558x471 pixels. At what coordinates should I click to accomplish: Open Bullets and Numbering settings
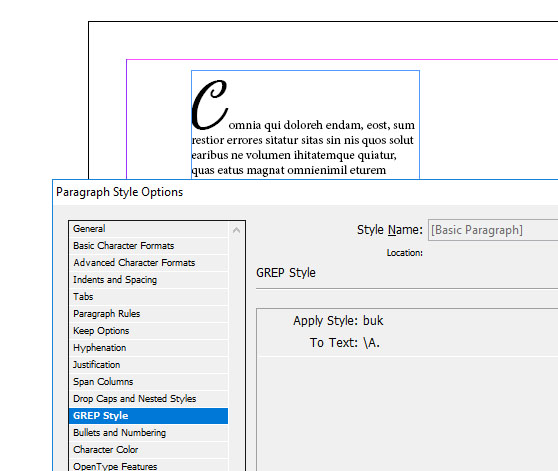pyautogui.click(x=148, y=433)
